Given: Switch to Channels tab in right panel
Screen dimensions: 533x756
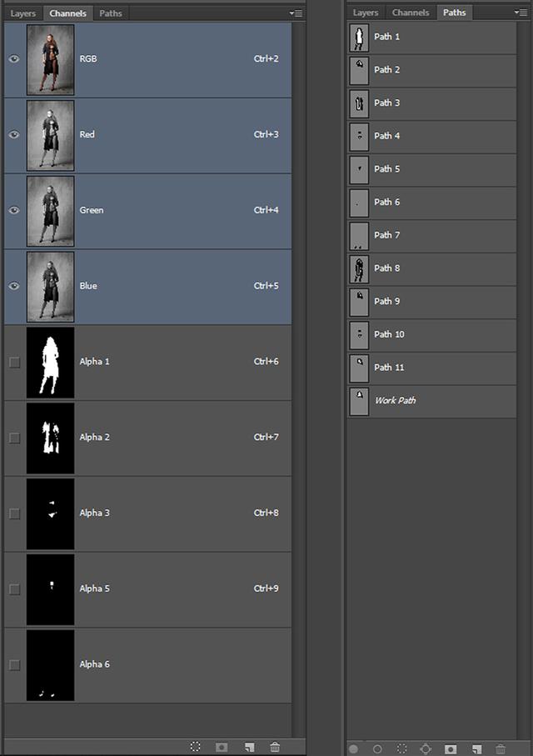Looking at the screenshot, I should pyautogui.click(x=411, y=13).
